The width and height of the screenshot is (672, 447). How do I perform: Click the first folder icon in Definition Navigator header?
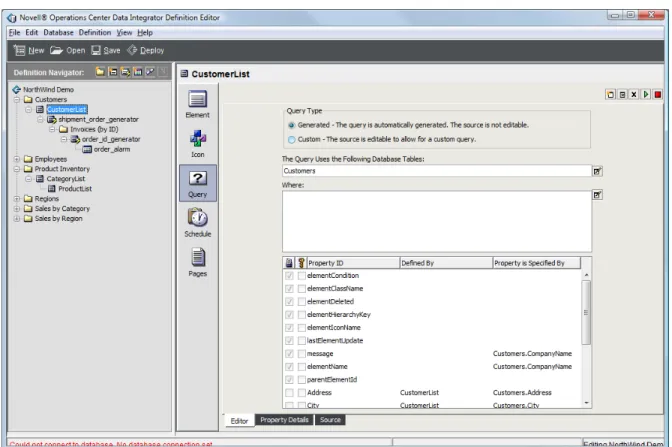100,72
